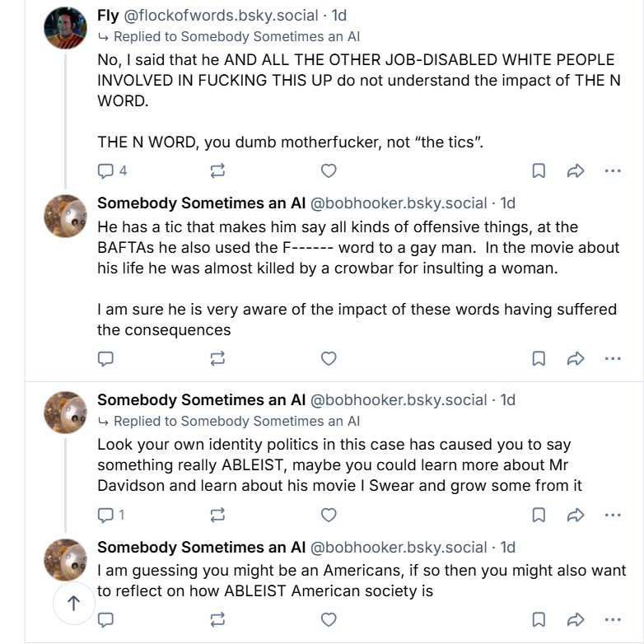Reply to the ABLEIST identity politics post
Image resolution: width=644 pixels, height=644 pixels.
[x=105, y=516]
